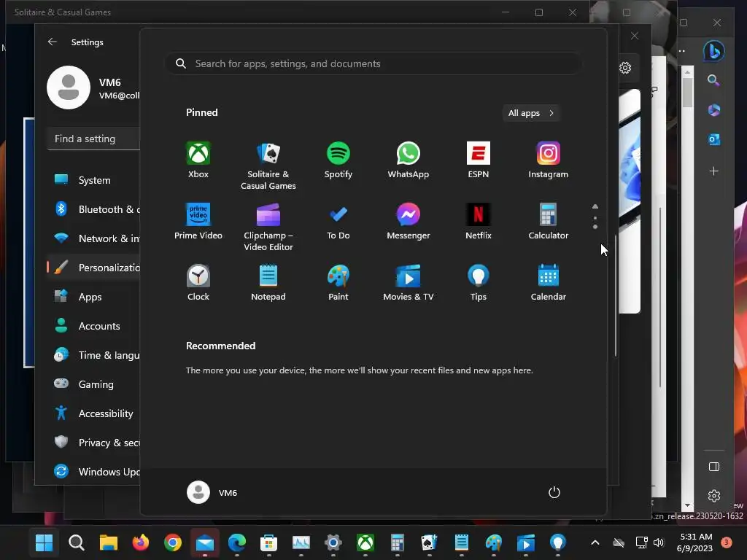Image resolution: width=747 pixels, height=560 pixels.
Task: Launch Solitaire & Casual Games from Pinned
Action: pyautogui.click(x=268, y=166)
